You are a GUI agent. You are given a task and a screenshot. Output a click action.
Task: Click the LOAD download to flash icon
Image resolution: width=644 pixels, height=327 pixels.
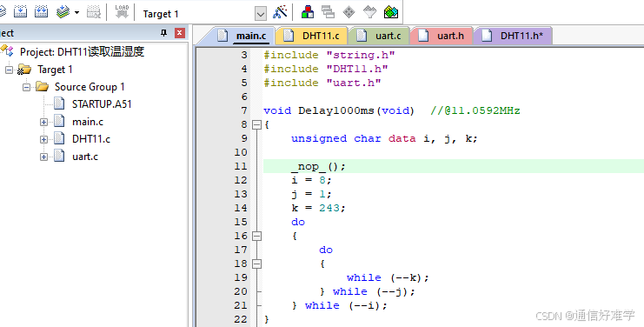[122, 11]
